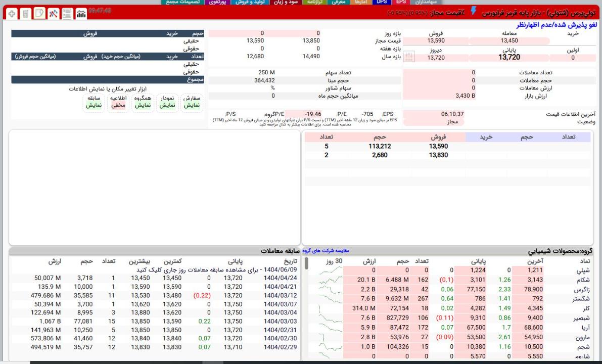Image resolution: width=602 pixels, height=364 pixels.
Task: Show the hidden اطلاعیه section
Action: [118, 102]
